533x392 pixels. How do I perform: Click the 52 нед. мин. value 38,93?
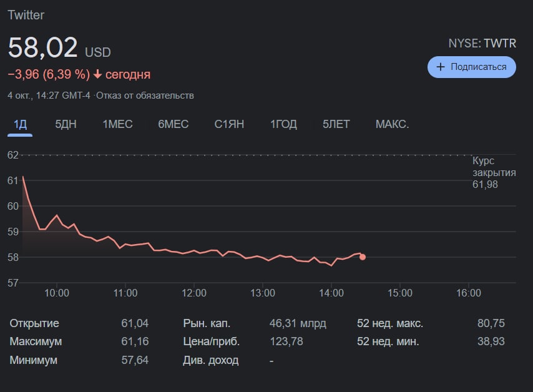pos(491,341)
